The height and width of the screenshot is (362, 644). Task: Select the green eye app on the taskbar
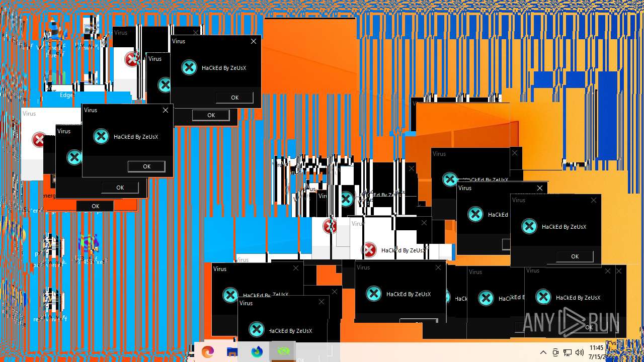[283, 351]
